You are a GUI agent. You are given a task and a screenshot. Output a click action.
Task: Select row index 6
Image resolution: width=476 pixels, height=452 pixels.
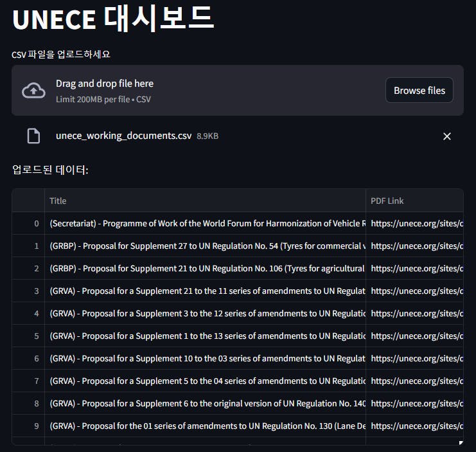coord(28,358)
